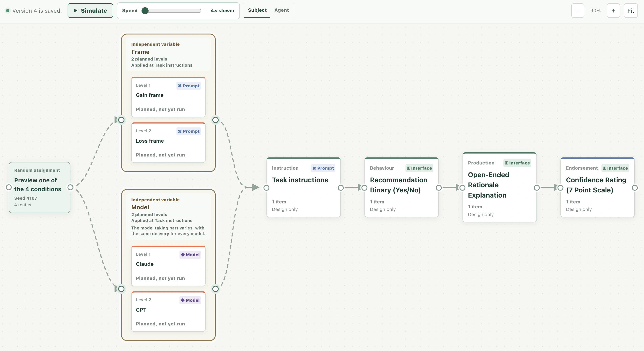
Task: Click the Model variable group input port
Action: [x=121, y=289]
